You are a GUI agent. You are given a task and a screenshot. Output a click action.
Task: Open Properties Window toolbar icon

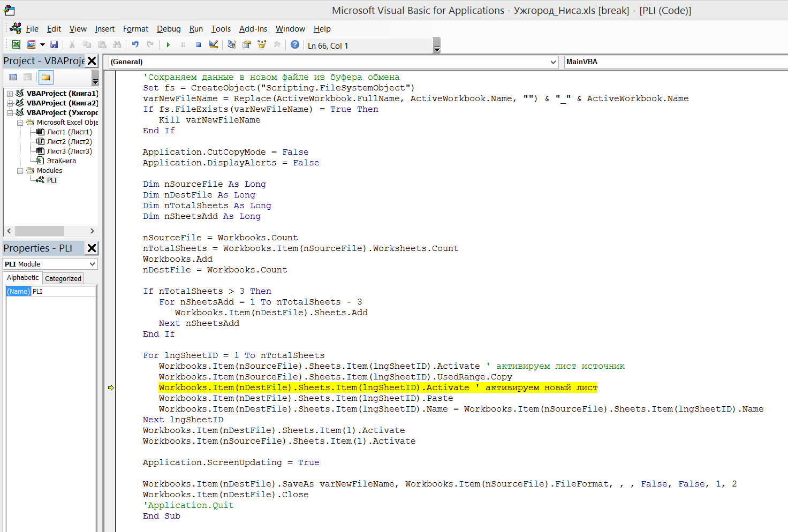click(x=247, y=45)
